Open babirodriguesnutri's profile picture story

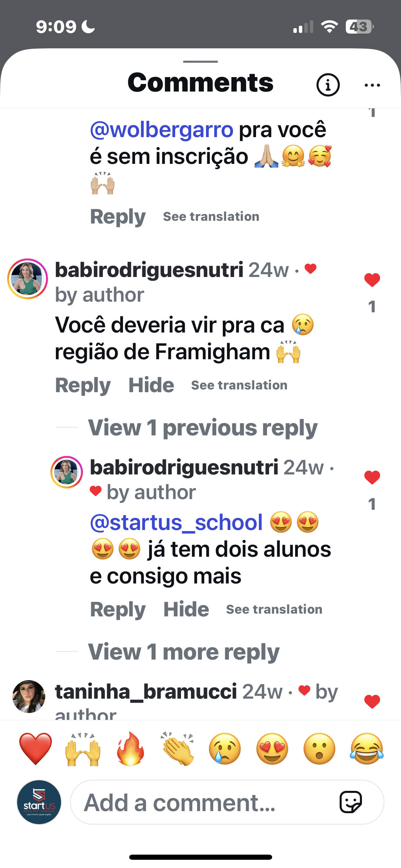click(x=27, y=279)
